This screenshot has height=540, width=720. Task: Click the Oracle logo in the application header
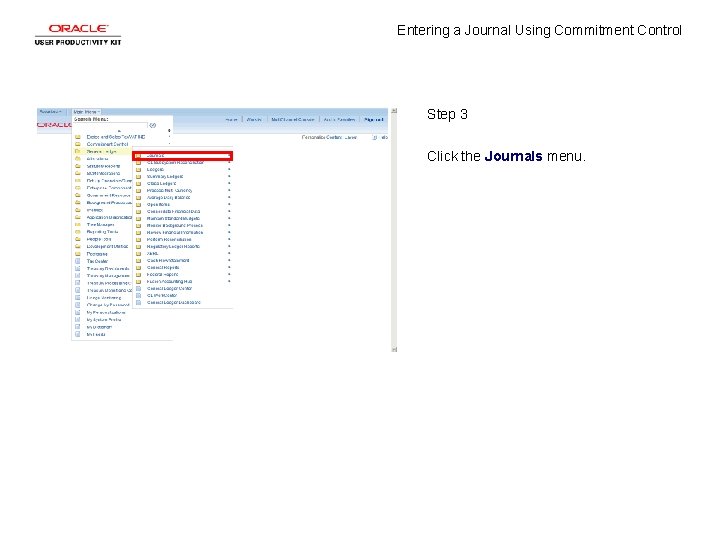pyautogui.click(x=54, y=124)
